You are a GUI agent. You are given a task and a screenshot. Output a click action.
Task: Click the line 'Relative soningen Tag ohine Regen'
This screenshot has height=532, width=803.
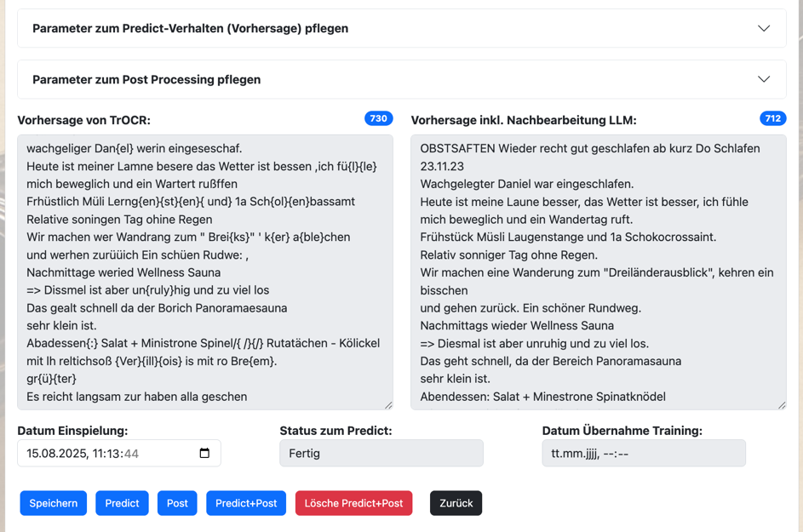(x=119, y=220)
